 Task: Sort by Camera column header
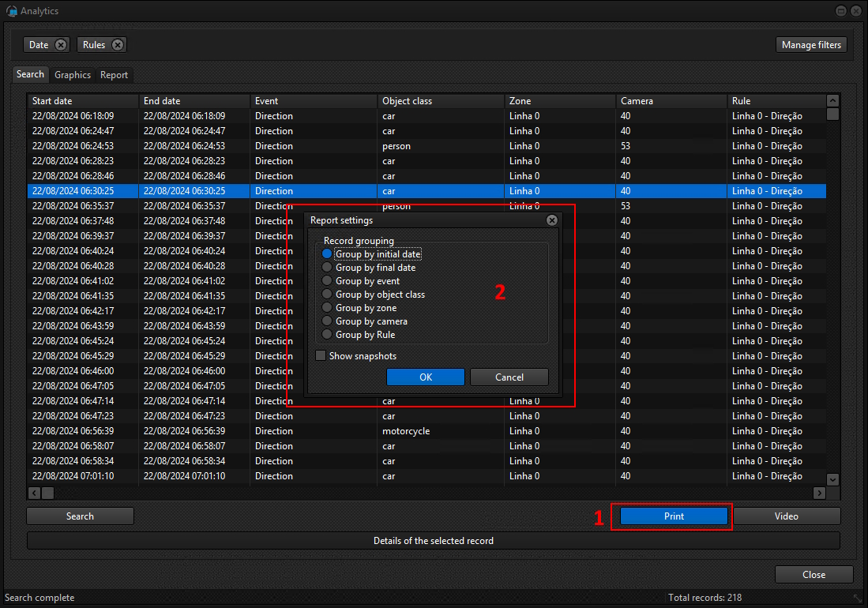(671, 101)
